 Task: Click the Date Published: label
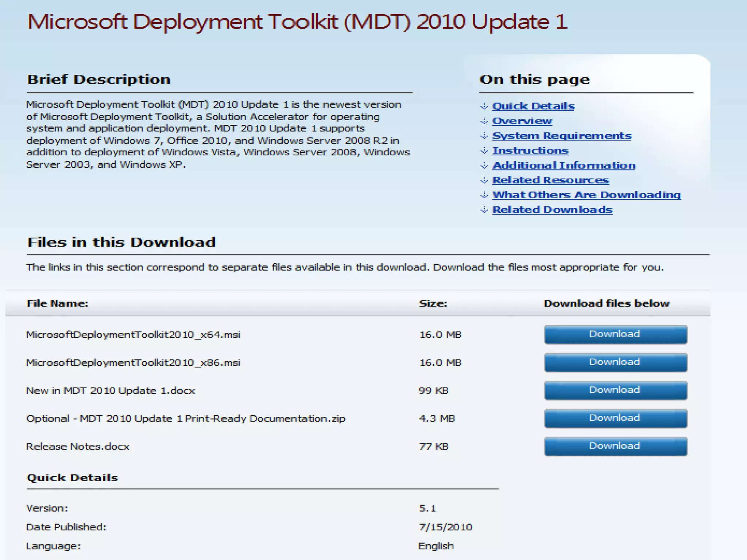click(x=66, y=527)
